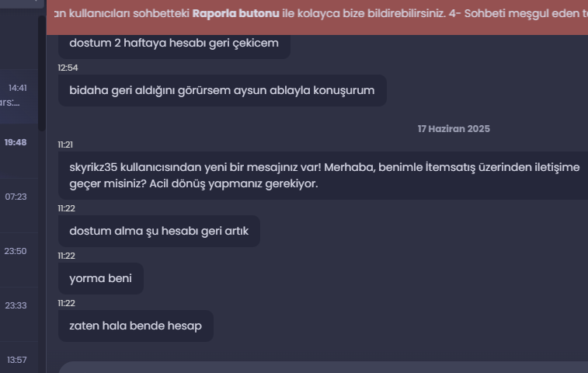The image size is (588, 373).
Task: Click the "yorma beni" message bubble
Action: tap(100, 278)
